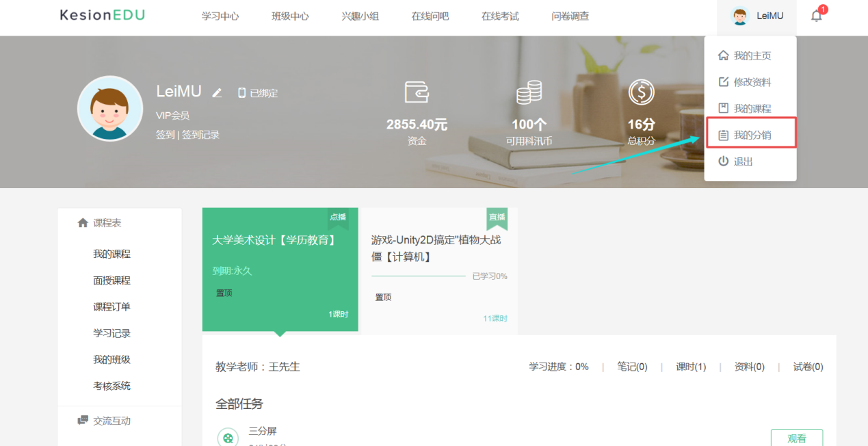Click the chat icon beside 交流互动
868x446 pixels.
pos(83,420)
